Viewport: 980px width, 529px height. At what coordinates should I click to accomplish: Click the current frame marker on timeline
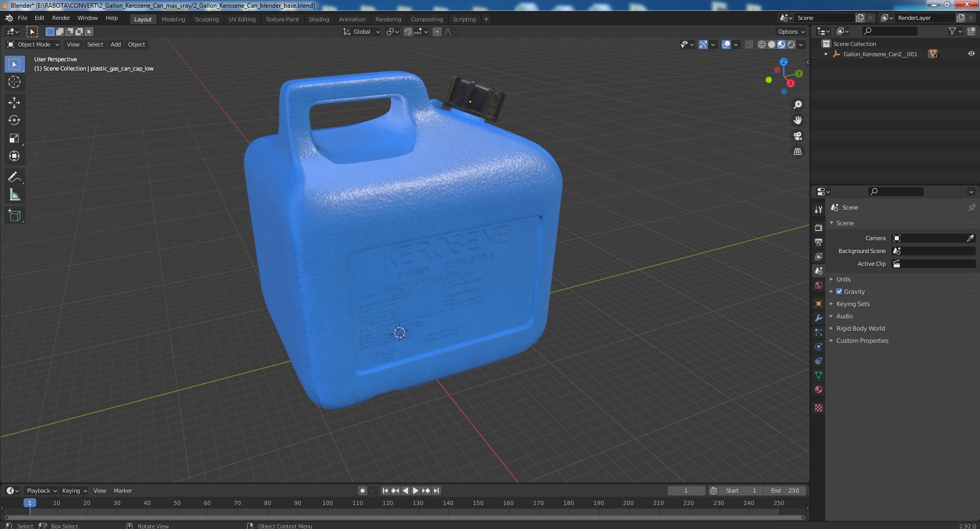[x=30, y=503]
